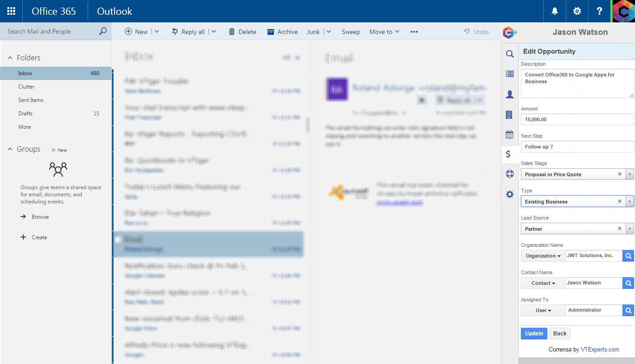Click the Update button
The height and width of the screenshot is (364, 635).
[x=534, y=334]
